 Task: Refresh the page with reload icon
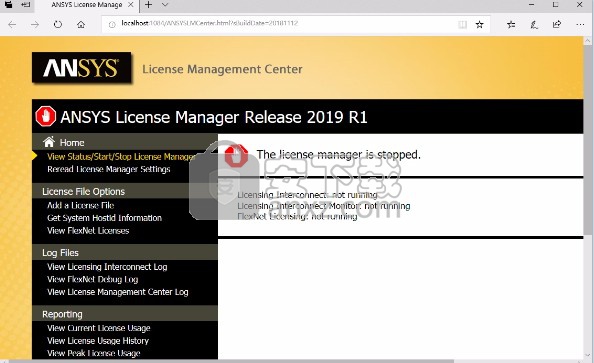[58, 25]
